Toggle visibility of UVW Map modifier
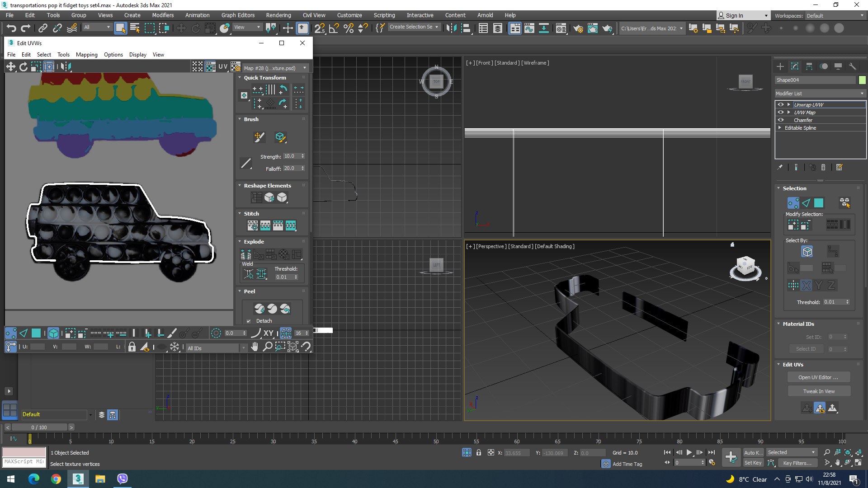 click(780, 112)
